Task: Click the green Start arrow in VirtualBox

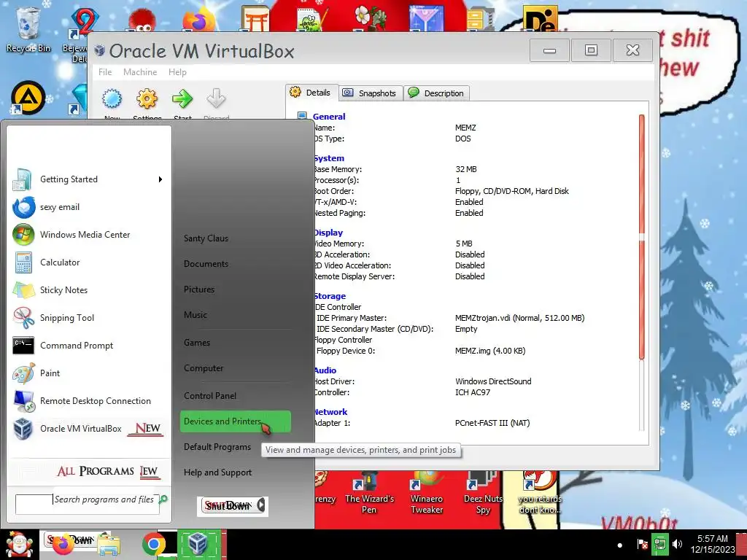Action: (182, 99)
